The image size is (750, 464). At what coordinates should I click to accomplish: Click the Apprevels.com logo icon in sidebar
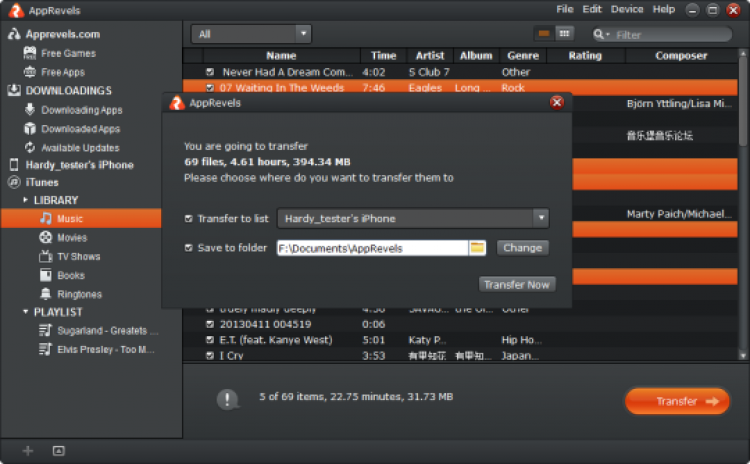click(14, 34)
